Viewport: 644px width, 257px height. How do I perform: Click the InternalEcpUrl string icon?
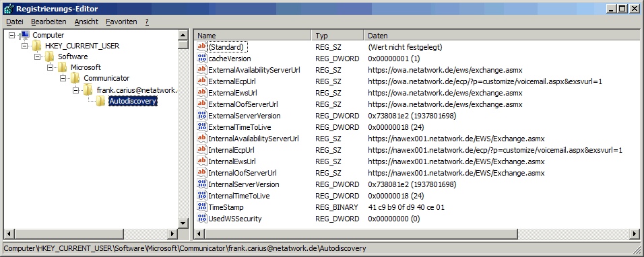tap(202, 150)
